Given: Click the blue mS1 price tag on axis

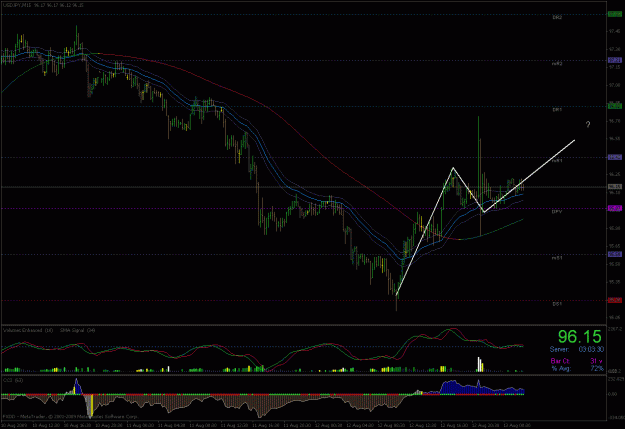Looking at the screenshot, I should [x=615, y=254].
